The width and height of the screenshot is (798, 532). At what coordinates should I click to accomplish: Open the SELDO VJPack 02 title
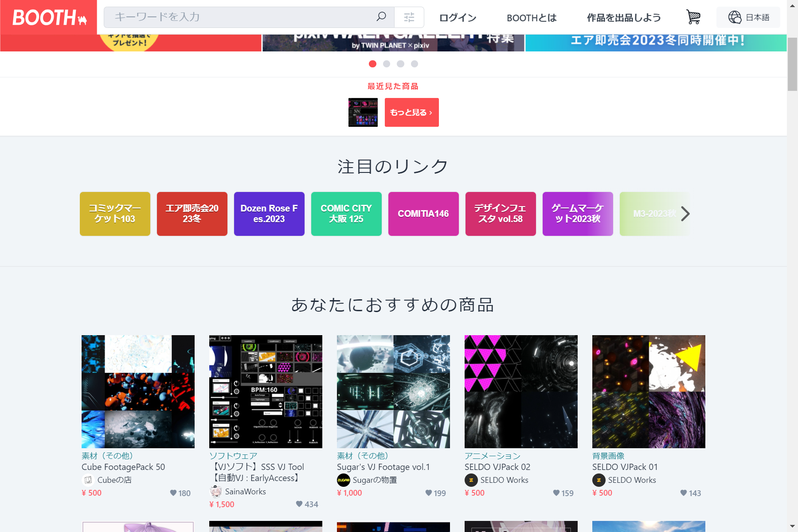(x=497, y=467)
